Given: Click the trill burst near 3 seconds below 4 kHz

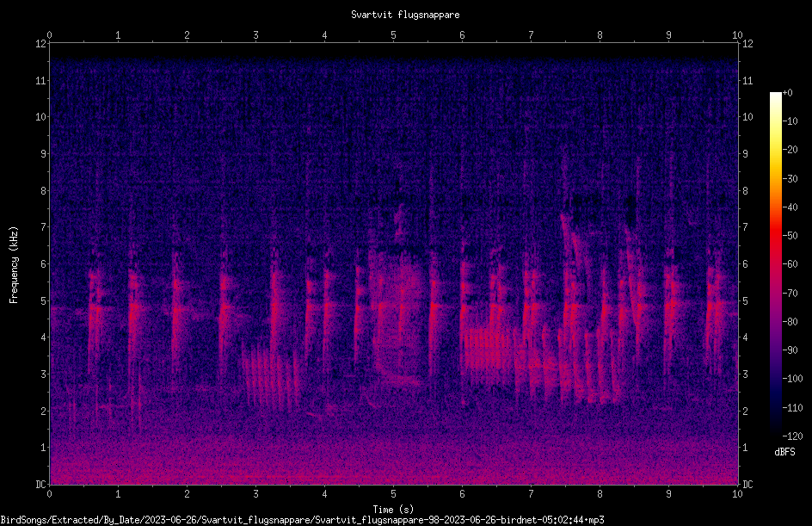Looking at the screenshot, I should point(271,377).
